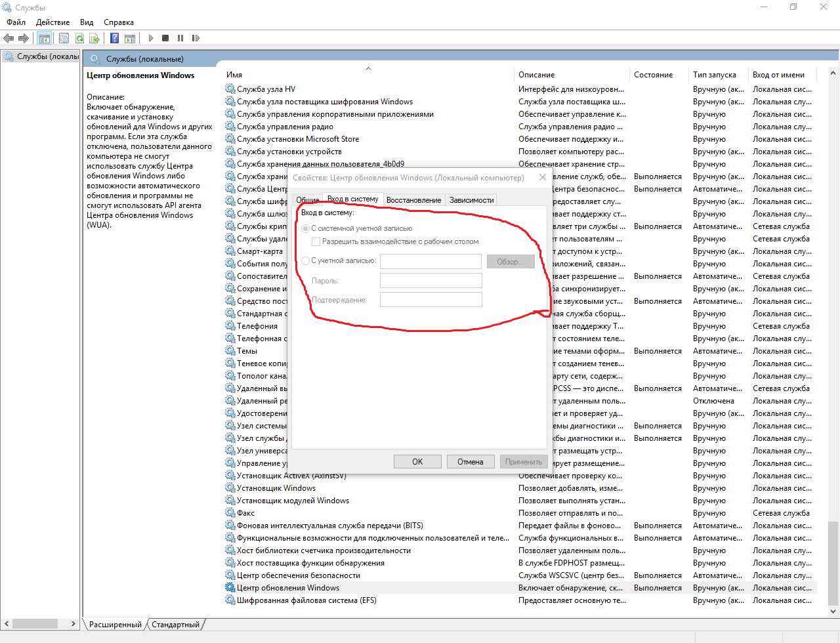Restart the service with the restart icon
Image resolution: width=840 pixels, height=643 pixels.
195,38
